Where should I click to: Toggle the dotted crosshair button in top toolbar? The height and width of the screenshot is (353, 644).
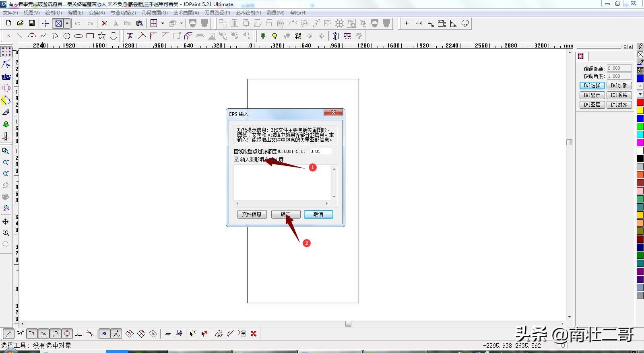pyautogui.click(x=45, y=23)
